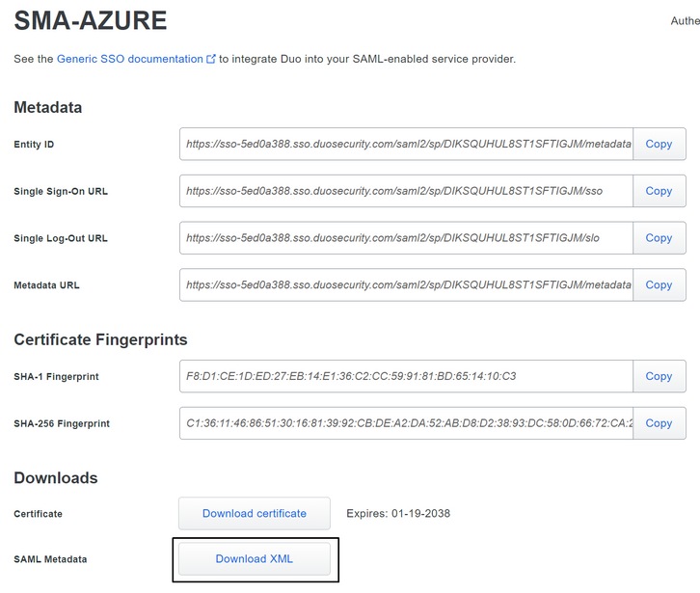700x593 pixels.
Task: Click the Downloads section heading
Action: [x=56, y=477]
